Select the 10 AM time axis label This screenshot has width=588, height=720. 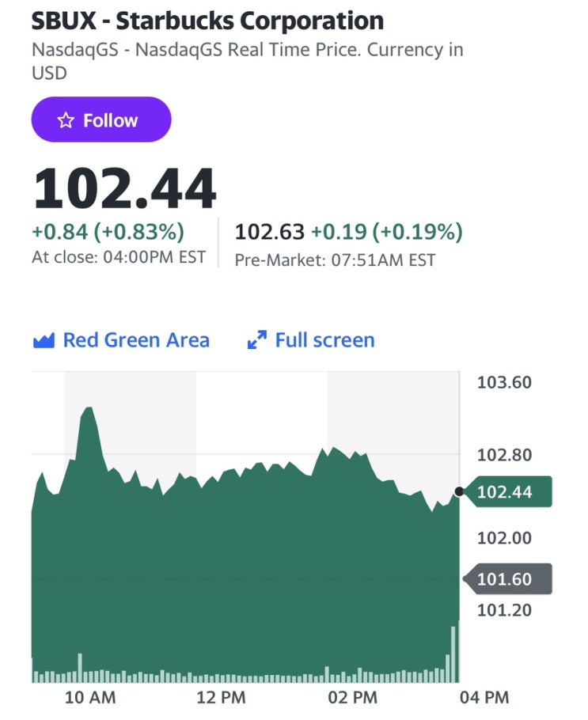tap(89, 698)
